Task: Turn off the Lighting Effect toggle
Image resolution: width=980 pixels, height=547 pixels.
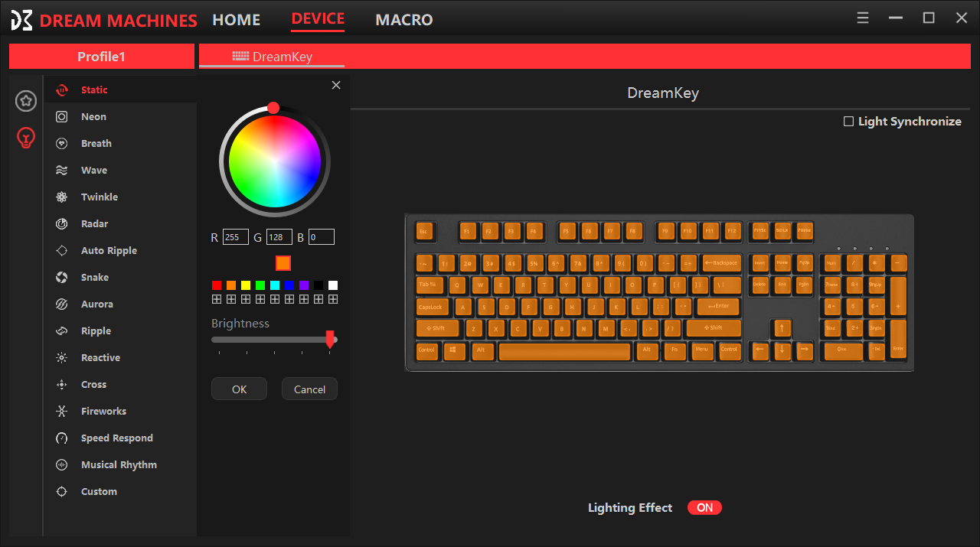Action: coord(704,507)
